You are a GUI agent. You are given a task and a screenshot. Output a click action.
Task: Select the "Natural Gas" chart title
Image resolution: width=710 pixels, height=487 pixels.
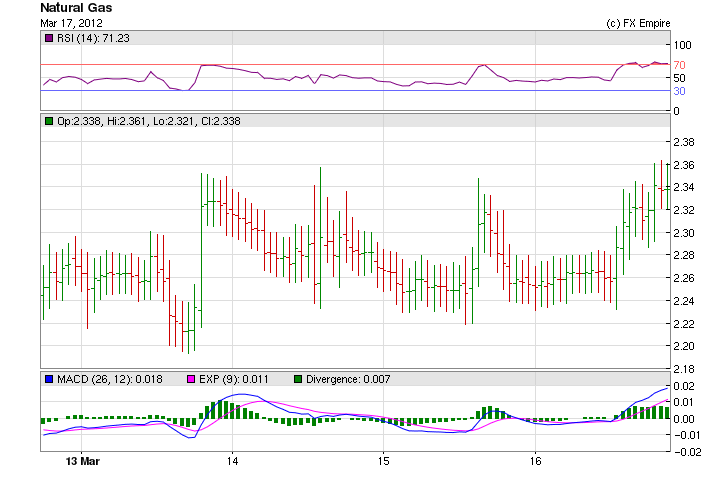[x=76, y=8]
